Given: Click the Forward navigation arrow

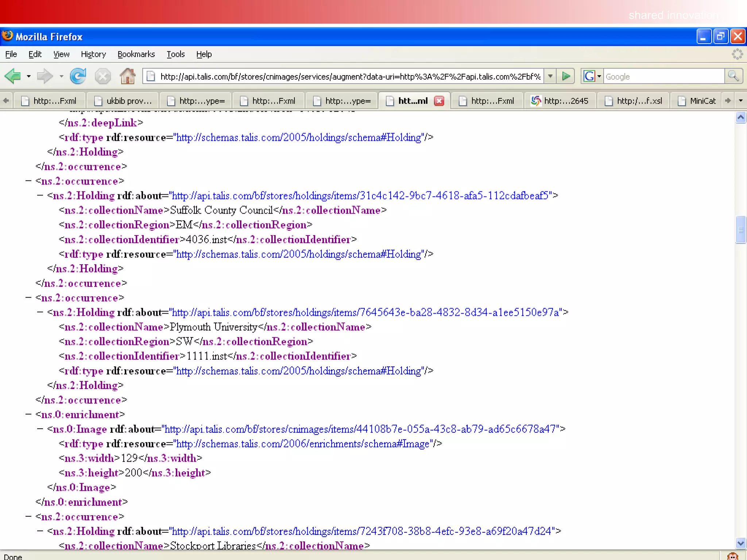Looking at the screenshot, I should pyautogui.click(x=45, y=76).
